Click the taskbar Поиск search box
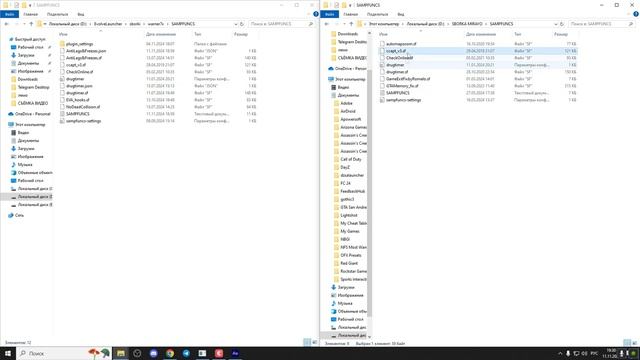The height and width of the screenshot is (360, 640). tap(63, 353)
